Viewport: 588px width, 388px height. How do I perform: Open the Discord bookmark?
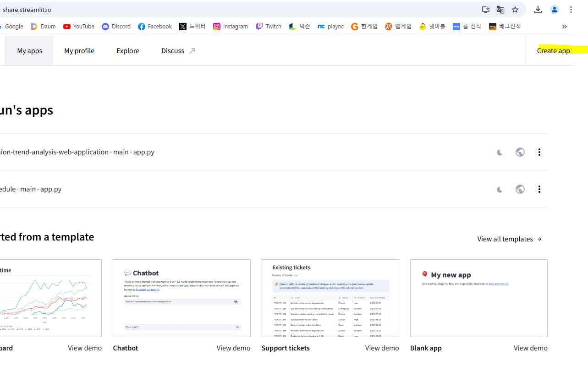click(116, 27)
